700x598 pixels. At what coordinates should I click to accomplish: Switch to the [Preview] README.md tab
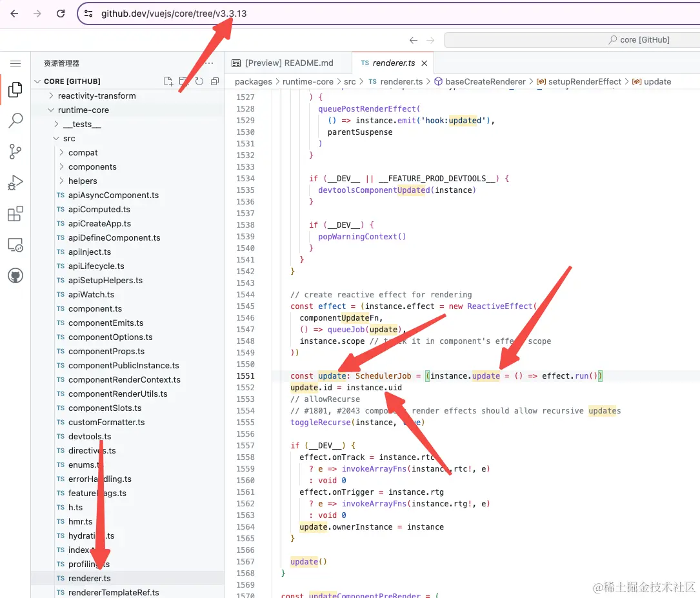(x=288, y=63)
